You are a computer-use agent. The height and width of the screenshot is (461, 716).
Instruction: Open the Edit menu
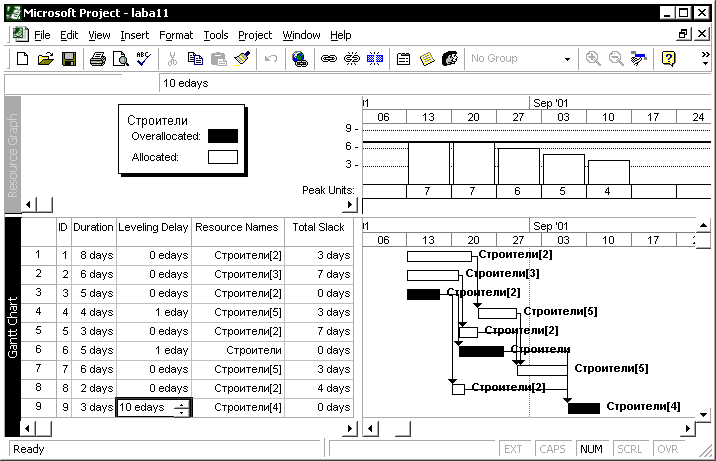(69, 35)
